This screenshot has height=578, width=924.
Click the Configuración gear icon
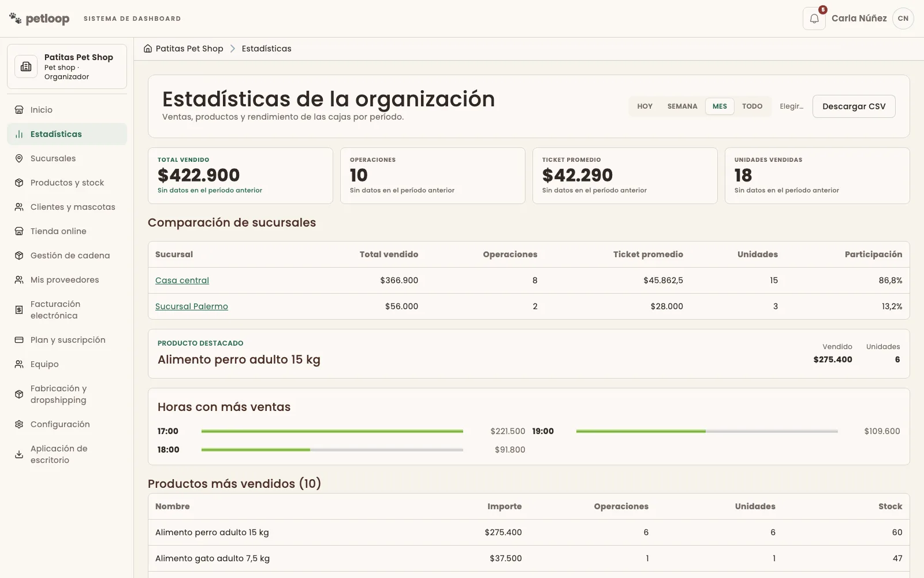(x=19, y=424)
